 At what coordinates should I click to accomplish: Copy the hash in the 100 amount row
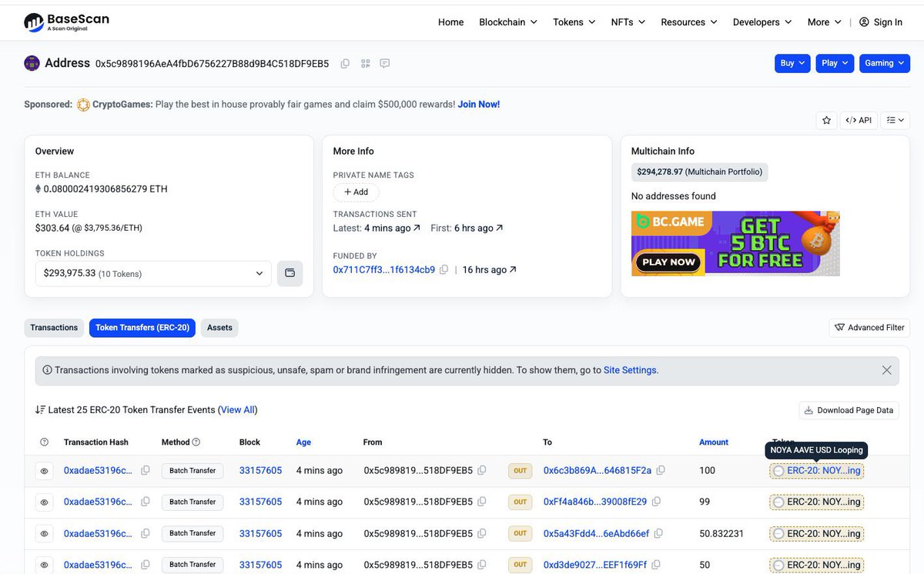click(145, 470)
